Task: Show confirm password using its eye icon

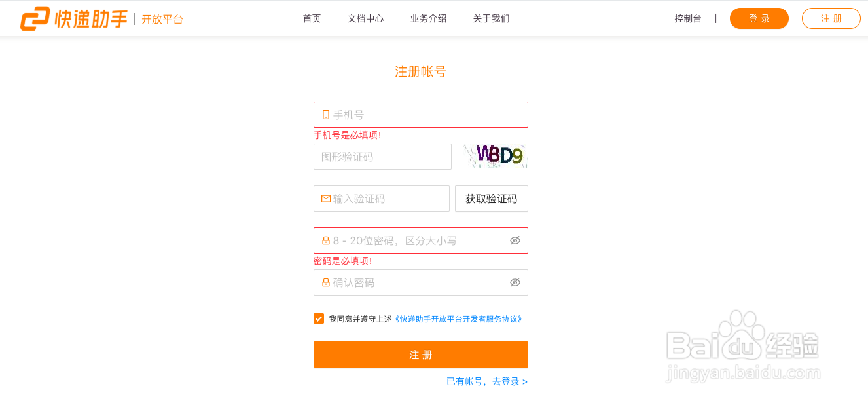Action: [516, 282]
